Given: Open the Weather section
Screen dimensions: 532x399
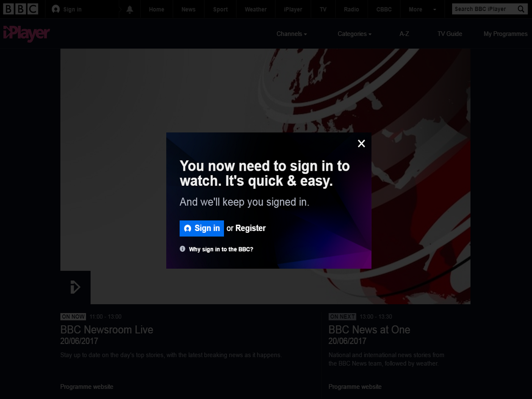Looking at the screenshot, I should coord(256,9).
